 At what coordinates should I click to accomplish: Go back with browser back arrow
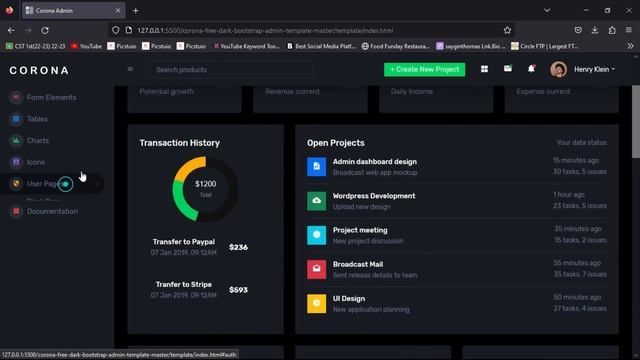[x=11, y=30]
